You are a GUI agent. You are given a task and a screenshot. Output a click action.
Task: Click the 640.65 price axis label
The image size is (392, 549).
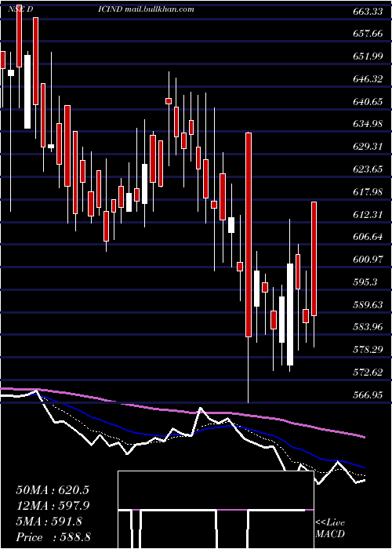tap(368, 102)
